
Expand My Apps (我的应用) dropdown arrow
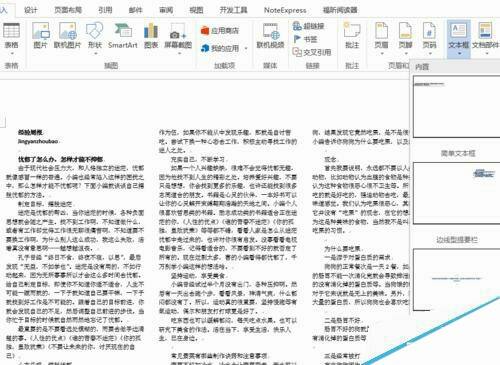246,49
